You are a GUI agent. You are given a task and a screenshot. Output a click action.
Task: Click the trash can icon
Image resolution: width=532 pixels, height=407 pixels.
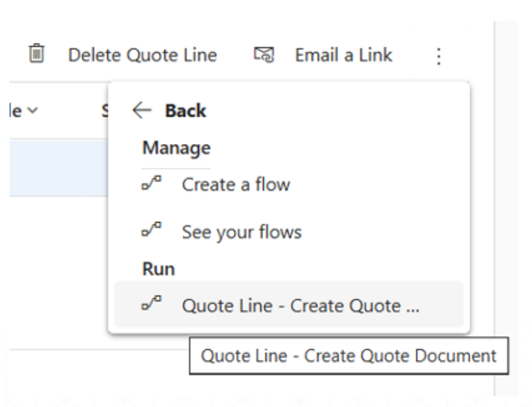coord(37,55)
